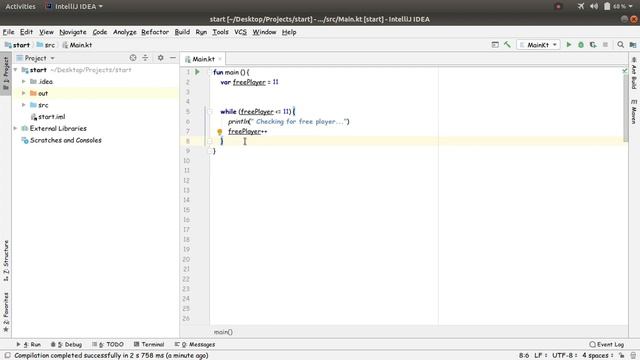
Task: Click the Main.kt breadcrumb in navigation bar
Action: tap(77, 45)
